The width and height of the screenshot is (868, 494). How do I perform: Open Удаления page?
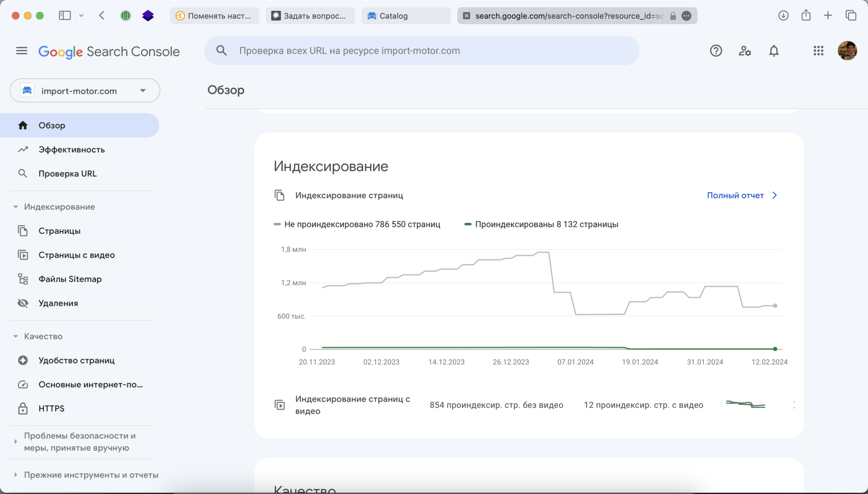click(80, 303)
